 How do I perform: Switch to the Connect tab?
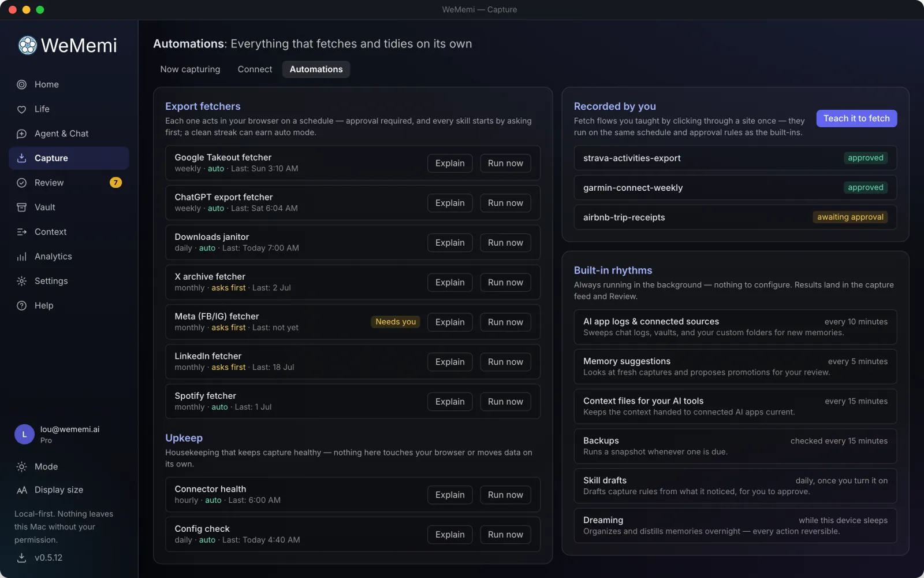pyautogui.click(x=255, y=69)
